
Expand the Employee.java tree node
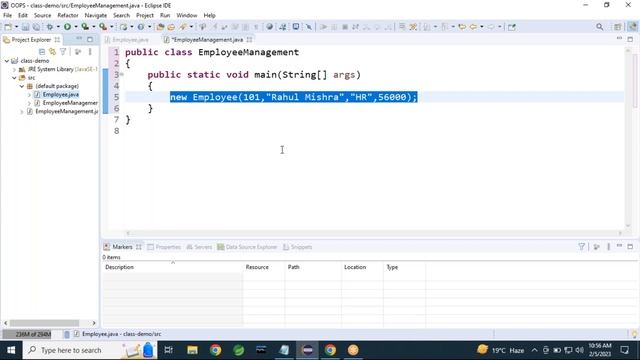pos(29,95)
